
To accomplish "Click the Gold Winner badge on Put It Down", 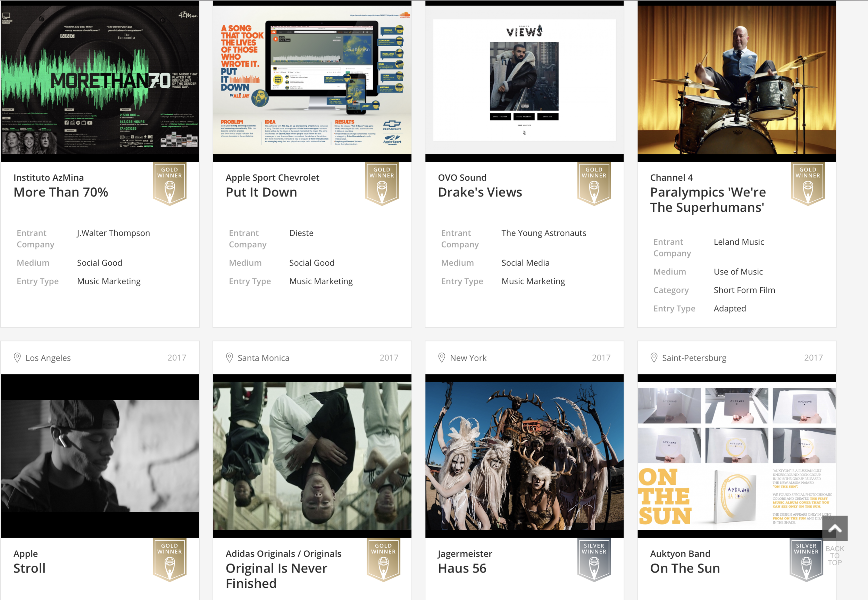I will tap(382, 184).
